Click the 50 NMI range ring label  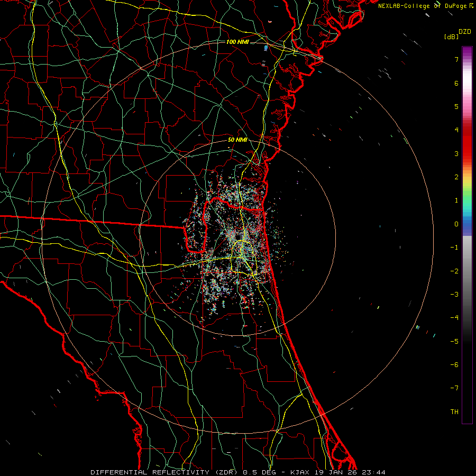tap(237, 140)
